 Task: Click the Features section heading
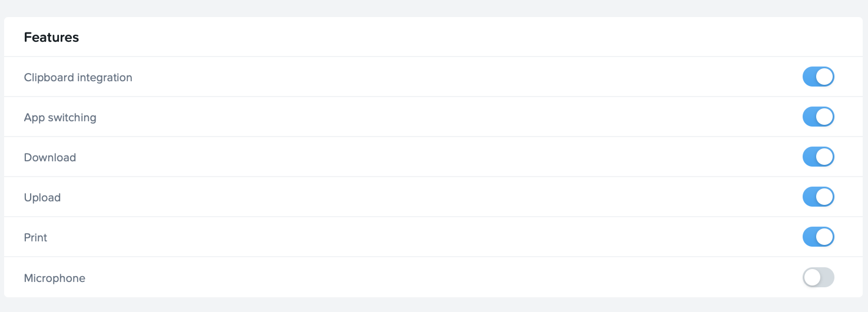click(x=51, y=37)
